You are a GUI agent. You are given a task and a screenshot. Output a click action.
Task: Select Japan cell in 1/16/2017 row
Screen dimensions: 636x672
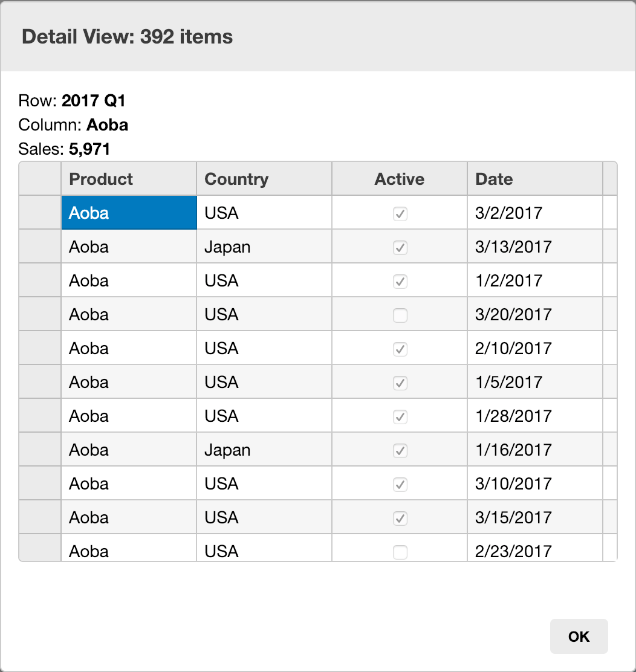pos(264,450)
